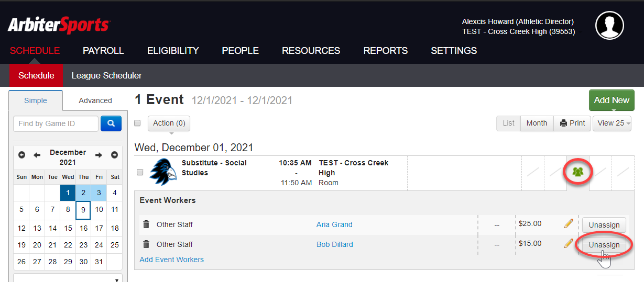Switch to the Advanced search tab
This screenshot has width=644, height=282.
point(95,100)
